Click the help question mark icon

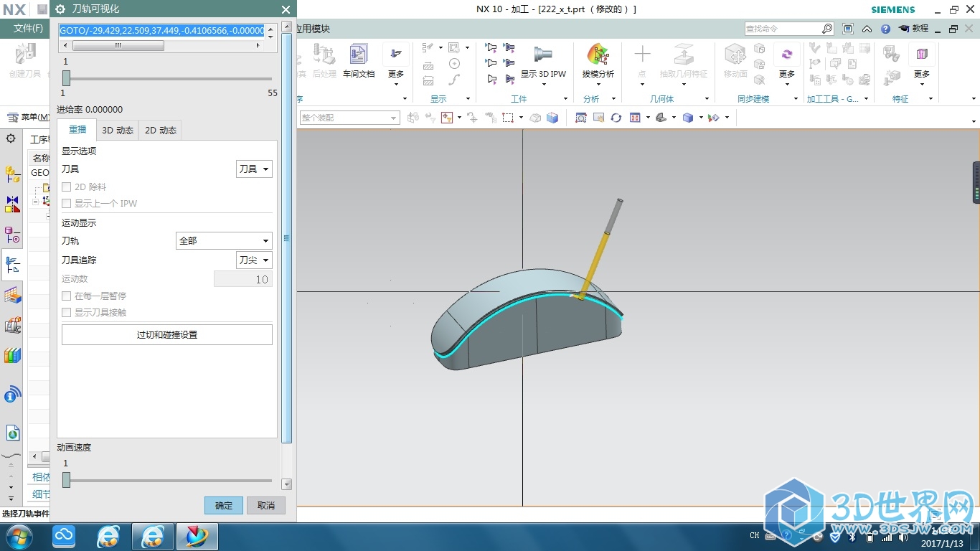tap(885, 29)
